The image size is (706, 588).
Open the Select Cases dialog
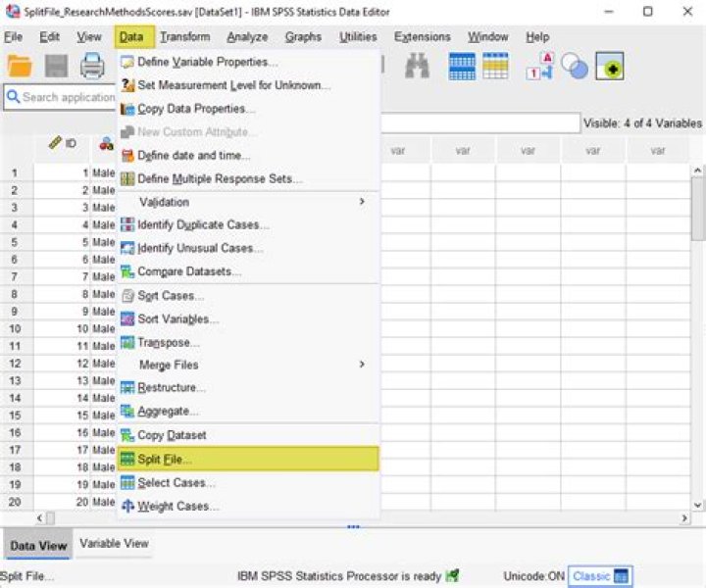tap(176, 482)
